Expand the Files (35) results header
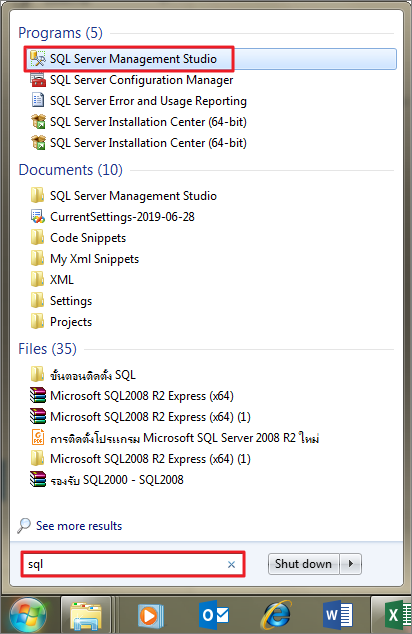This screenshot has width=412, height=634. (x=47, y=349)
